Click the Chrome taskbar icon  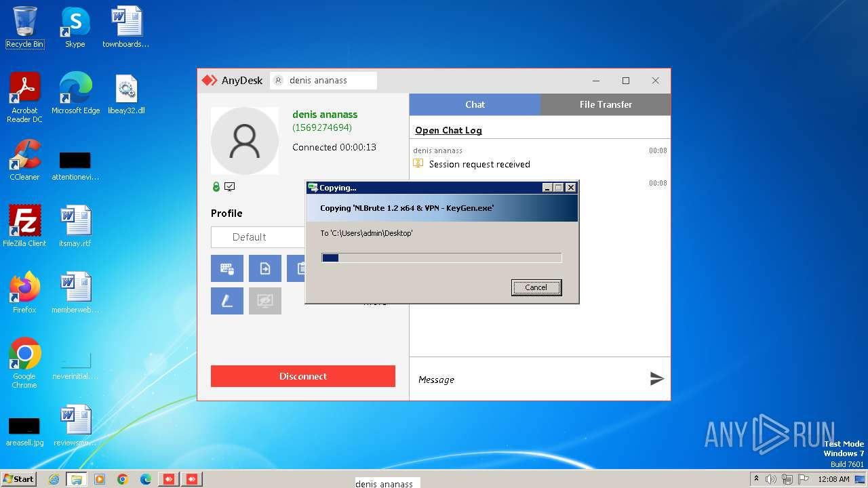coord(123,479)
